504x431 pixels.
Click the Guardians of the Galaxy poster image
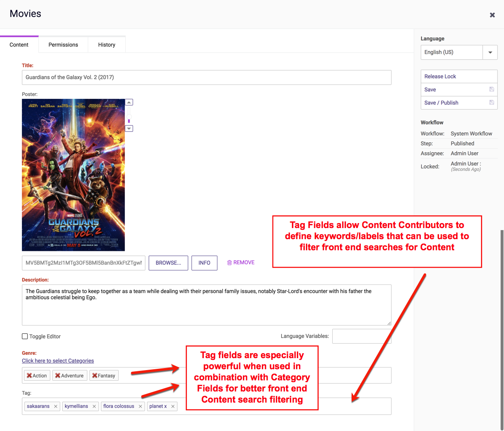pos(73,175)
